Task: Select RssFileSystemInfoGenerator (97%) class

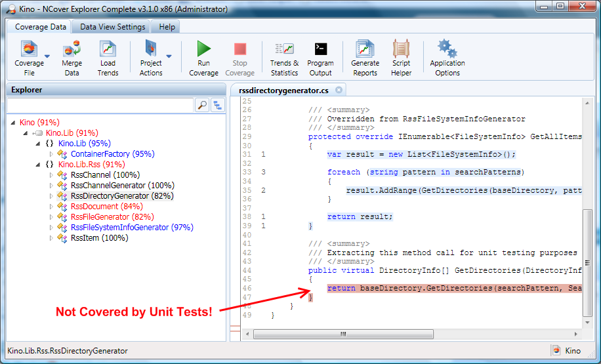Action: (x=133, y=228)
